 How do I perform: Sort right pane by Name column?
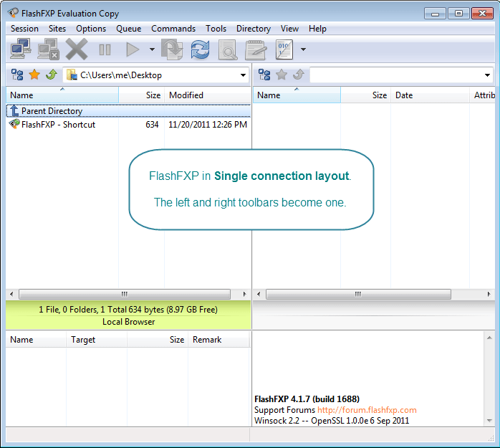[297, 95]
